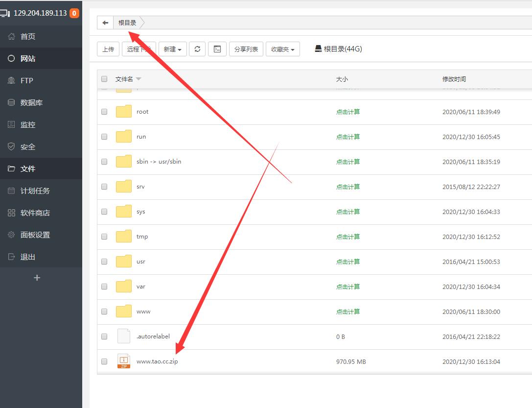Click the back arrow in path bar

pyautogui.click(x=105, y=23)
